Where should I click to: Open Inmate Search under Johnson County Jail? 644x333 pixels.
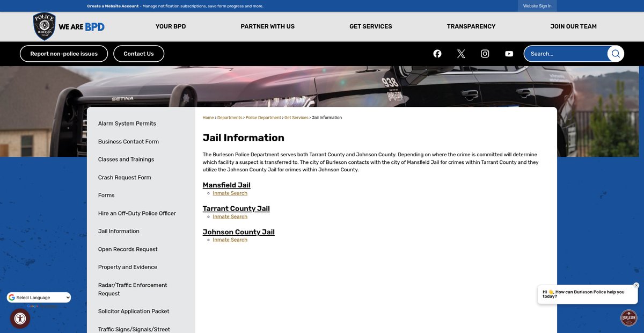click(230, 240)
